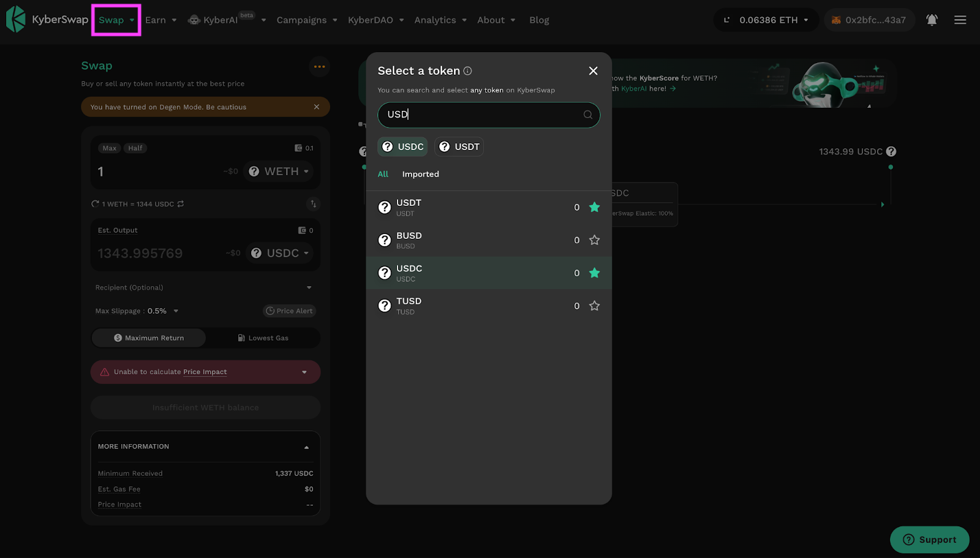The height and width of the screenshot is (558, 980).
Task: Switch to the Imported tab
Action: click(x=420, y=175)
